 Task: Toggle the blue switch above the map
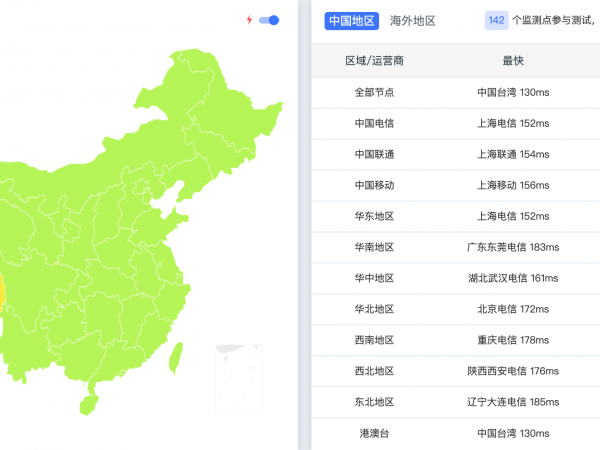point(269,20)
